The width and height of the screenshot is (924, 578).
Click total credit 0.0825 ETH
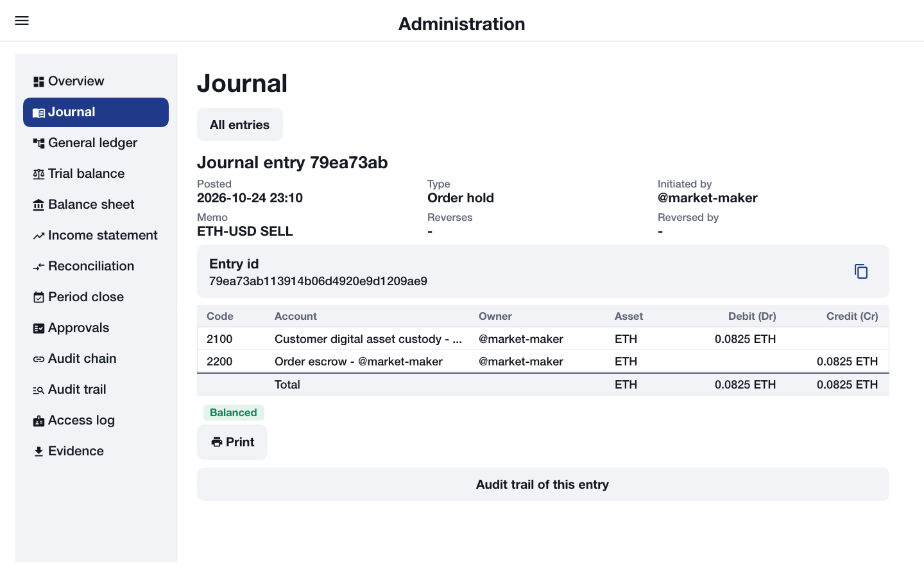847,385
